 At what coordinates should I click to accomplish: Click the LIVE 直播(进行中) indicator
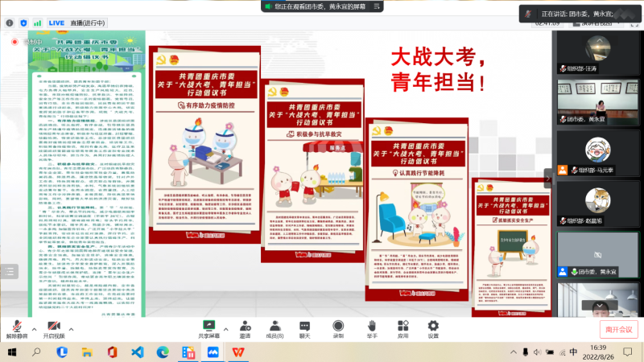tap(76, 23)
